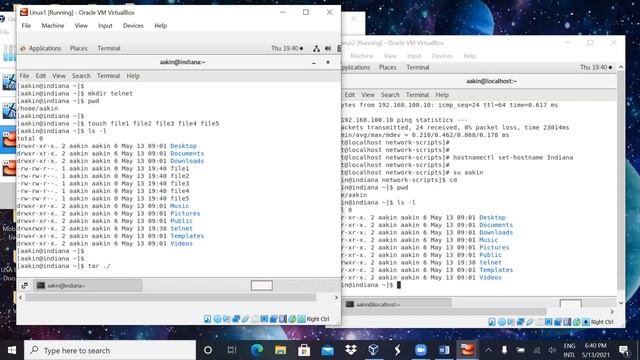Click optical drive indicator in Linux2 status bar
Screen dimensions: 640x360
pos(502,322)
